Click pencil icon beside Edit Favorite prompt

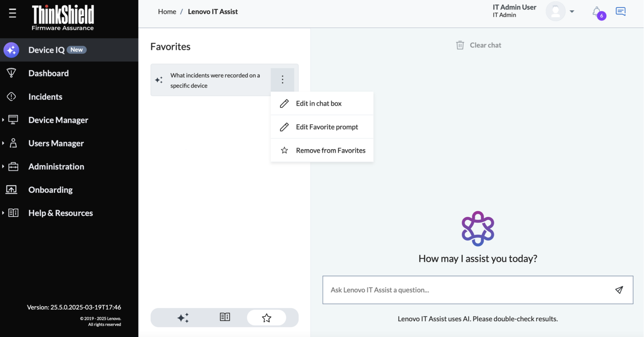[x=284, y=127]
